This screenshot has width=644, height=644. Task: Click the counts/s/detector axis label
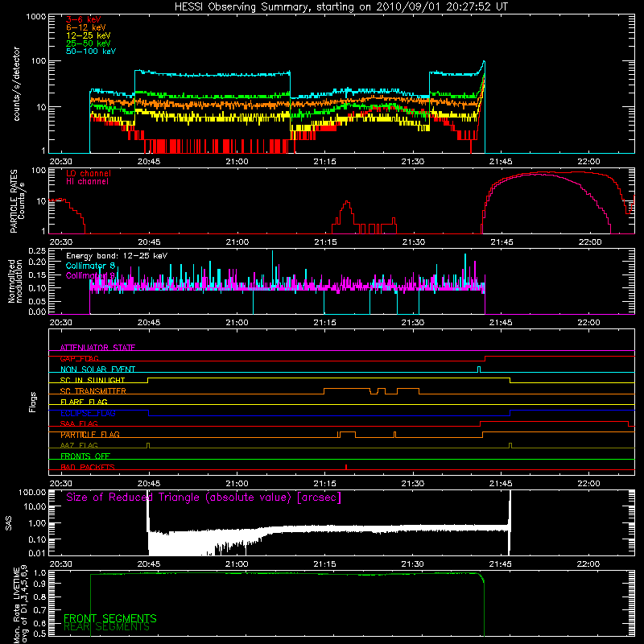[x=16, y=84]
